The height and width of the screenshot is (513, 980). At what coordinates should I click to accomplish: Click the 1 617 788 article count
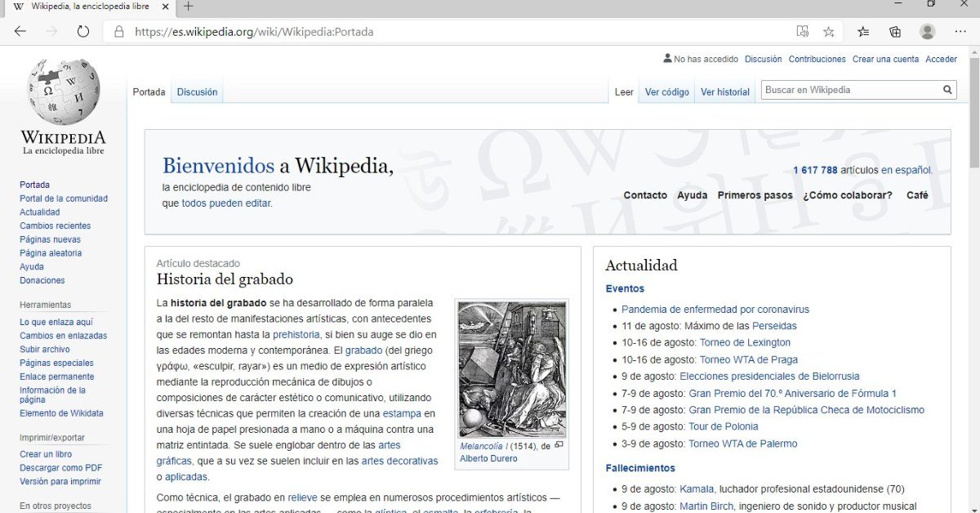(815, 170)
